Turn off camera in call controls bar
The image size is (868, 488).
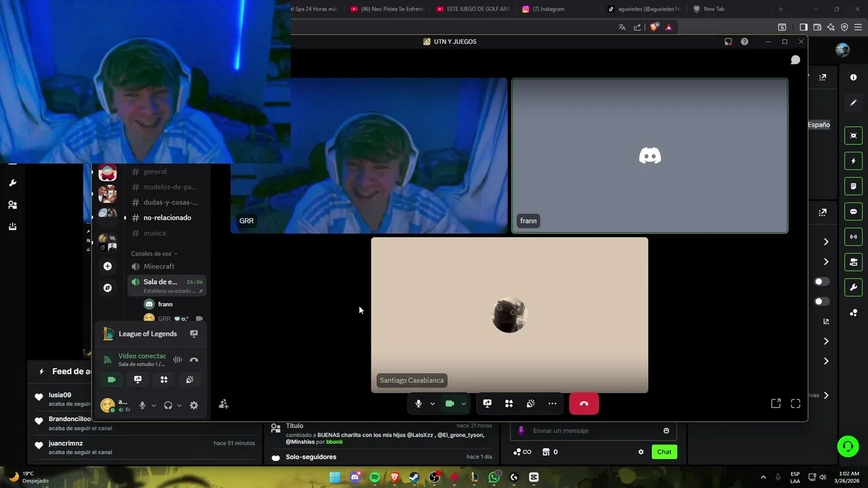coord(450,403)
